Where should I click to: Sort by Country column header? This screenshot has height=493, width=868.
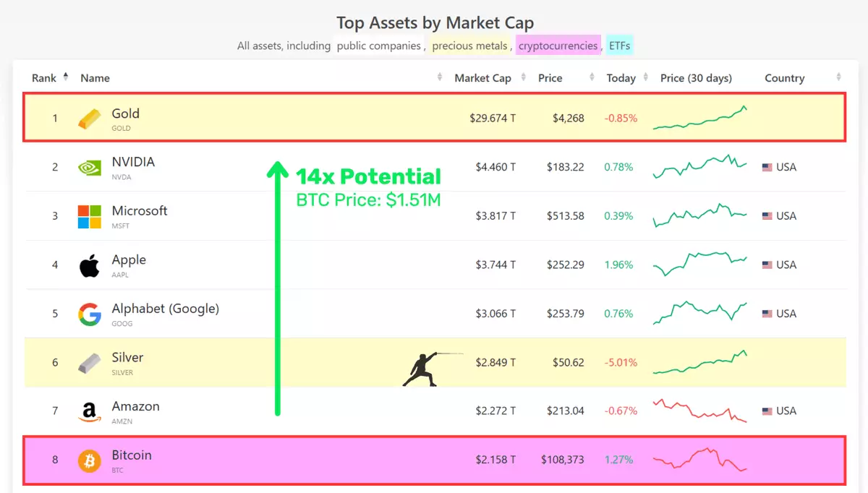tap(784, 78)
